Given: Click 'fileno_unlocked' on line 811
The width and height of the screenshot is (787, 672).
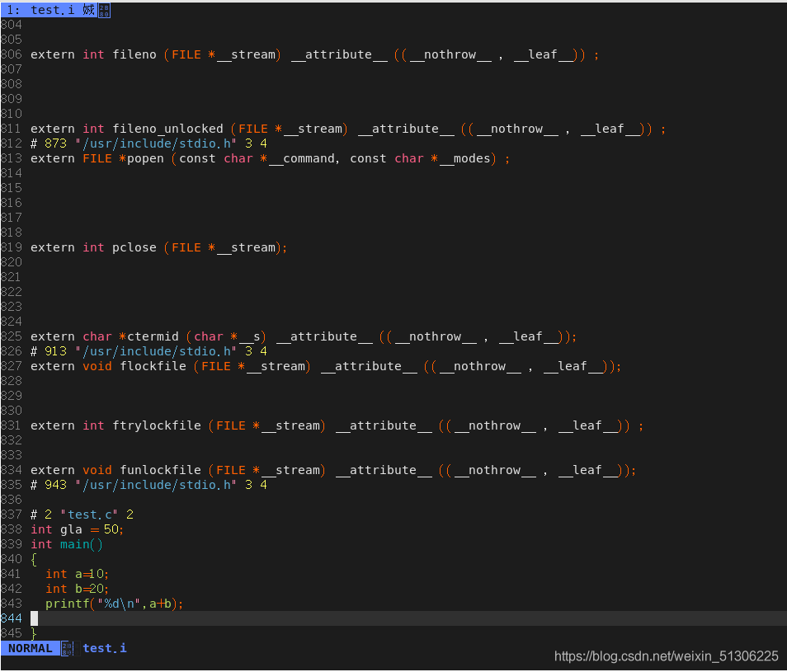Looking at the screenshot, I should [x=167, y=129].
